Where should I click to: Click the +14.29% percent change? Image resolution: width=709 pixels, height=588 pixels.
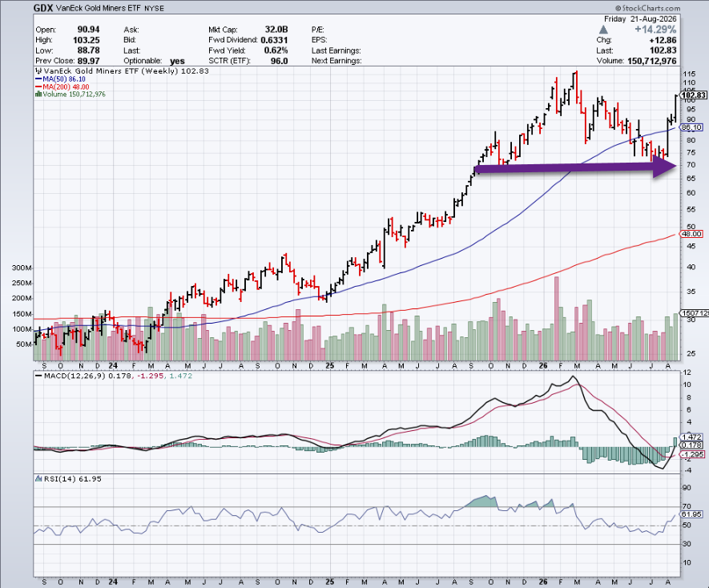655,30
